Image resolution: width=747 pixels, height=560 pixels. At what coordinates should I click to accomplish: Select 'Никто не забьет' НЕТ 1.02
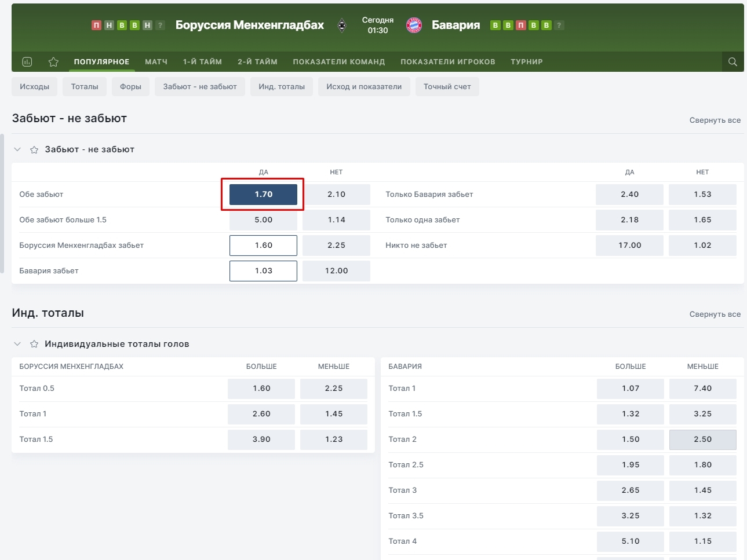click(x=702, y=246)
